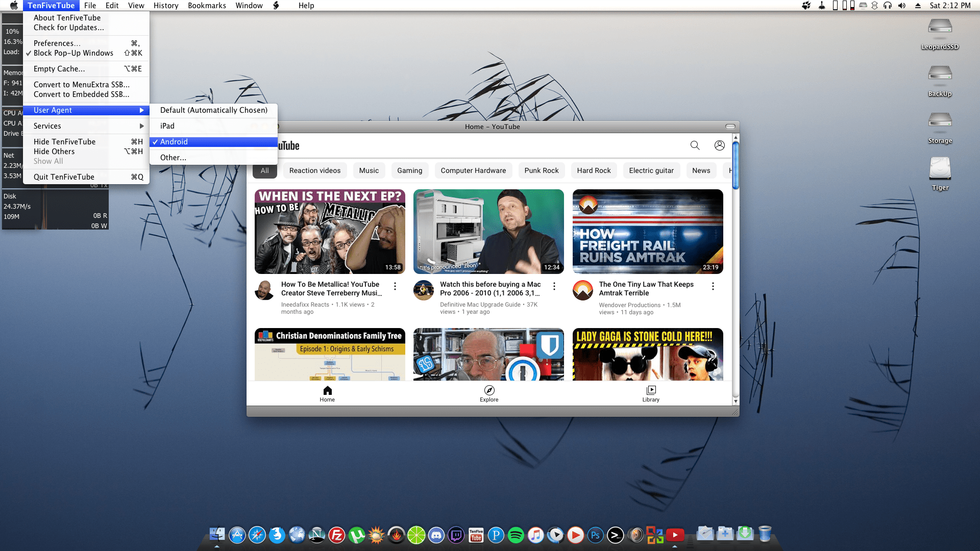Choose Other... user agent
Image resolution: width=980 pixels, height=551 pixels.
click(213, 158)
